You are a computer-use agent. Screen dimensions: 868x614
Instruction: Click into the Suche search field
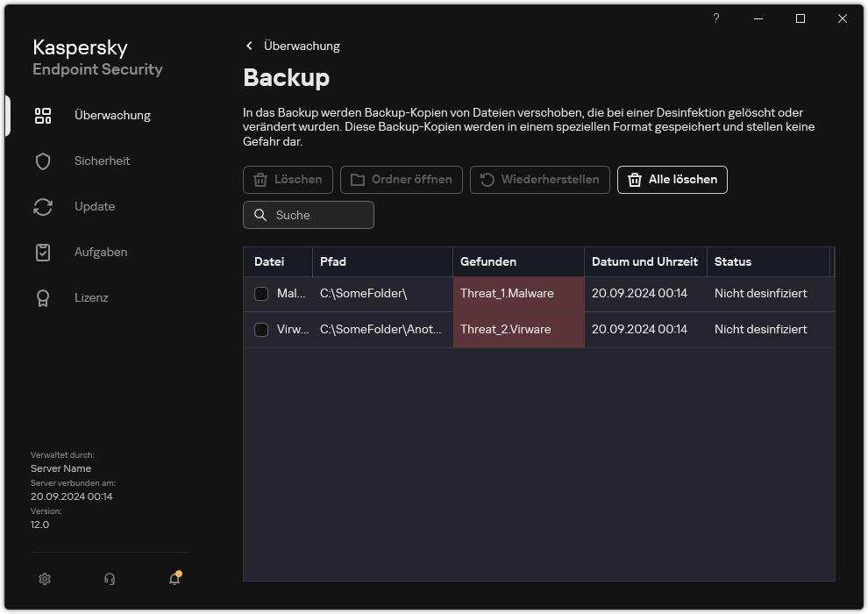tap(317, 215)
